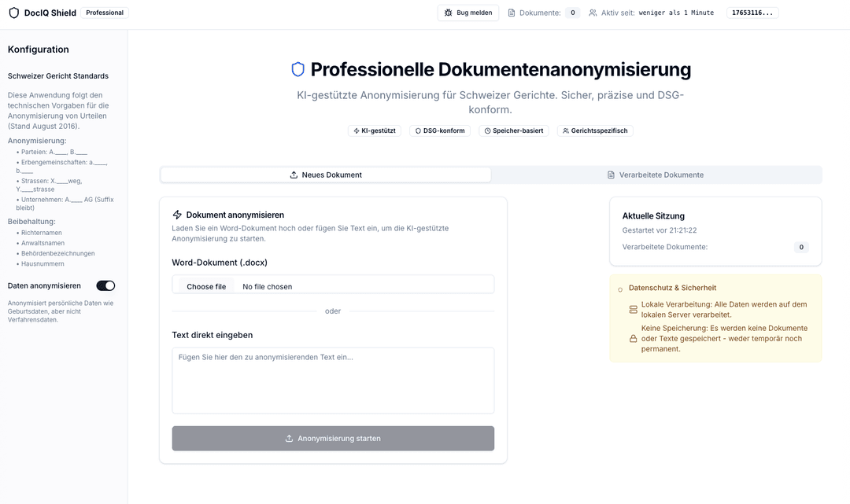Click the DocIQ Shield logo icon
850x504 pixels.
[x=12, y=13]
